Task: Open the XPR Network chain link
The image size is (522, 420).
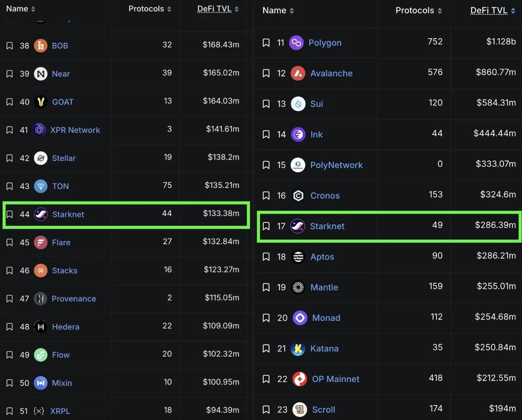Action: point(75,130)
